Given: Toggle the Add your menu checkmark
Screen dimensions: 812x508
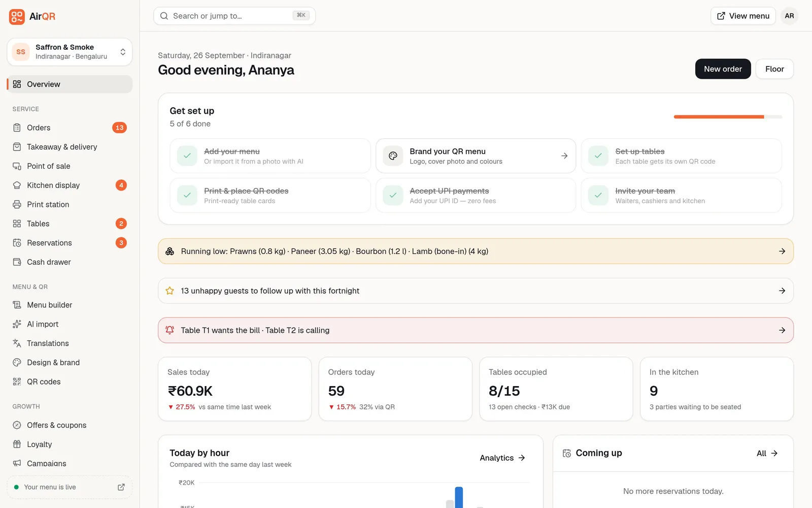Looking at the screenshot, I should point(187,156).
